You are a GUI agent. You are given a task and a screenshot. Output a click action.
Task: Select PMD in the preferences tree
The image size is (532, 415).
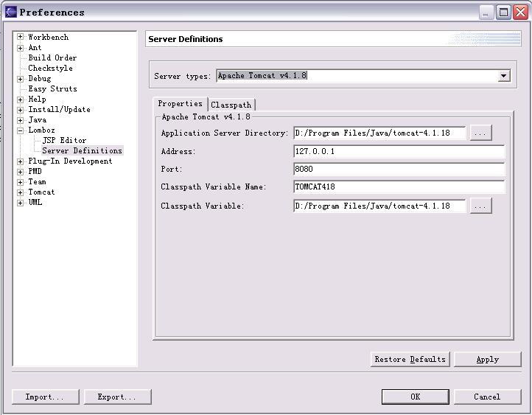tap(35, 171)
